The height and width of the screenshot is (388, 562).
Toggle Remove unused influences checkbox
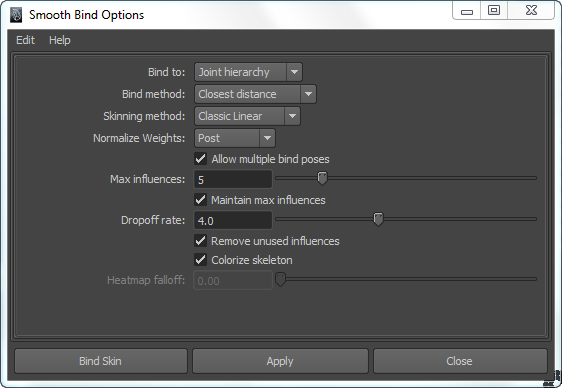pos(200,241)
